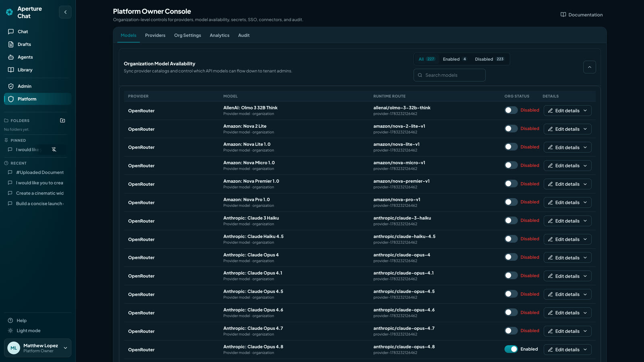644x362 pixels.
Task: Filter the list to Enabled models
Action: [455, 59]
